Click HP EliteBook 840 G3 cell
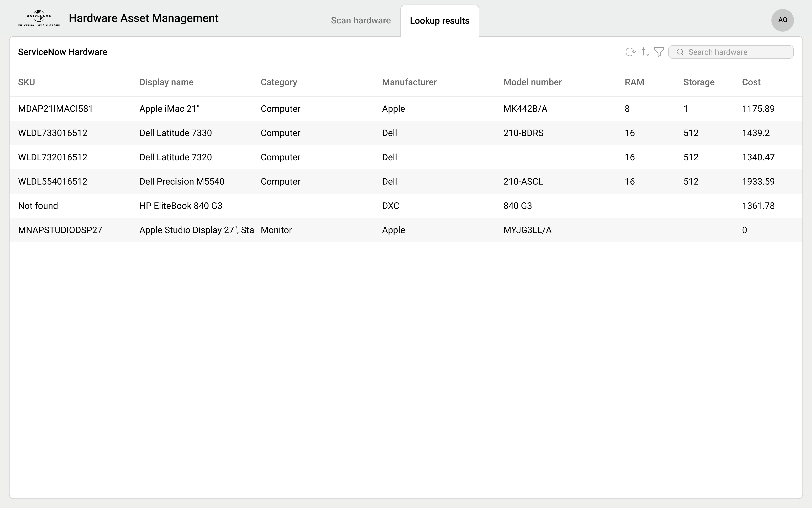Screen dimensions: 812x508 tap(181, 206)
